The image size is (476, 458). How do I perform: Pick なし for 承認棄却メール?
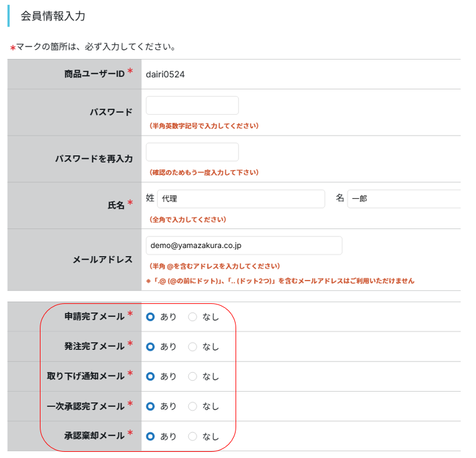(193, 437)
